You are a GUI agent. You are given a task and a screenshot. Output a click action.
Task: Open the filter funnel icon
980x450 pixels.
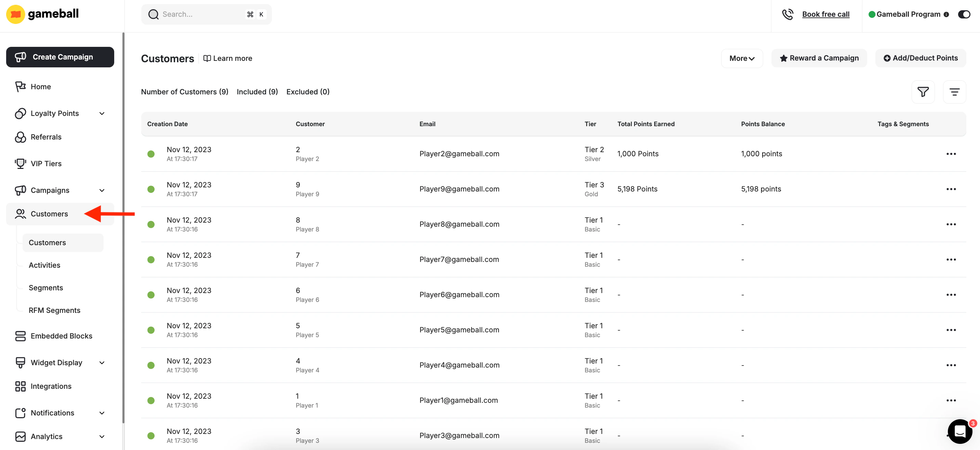[923, 92]
